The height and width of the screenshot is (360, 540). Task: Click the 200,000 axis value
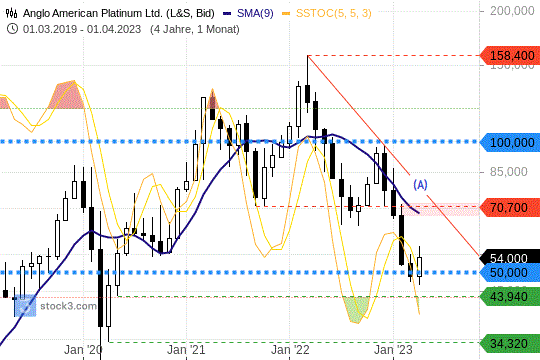tap(512, 11)
